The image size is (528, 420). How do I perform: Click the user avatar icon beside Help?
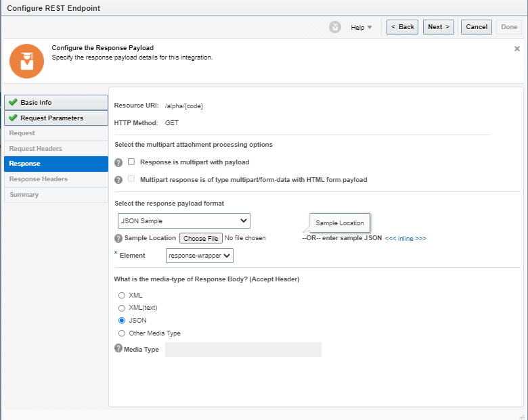pos(335,27)
